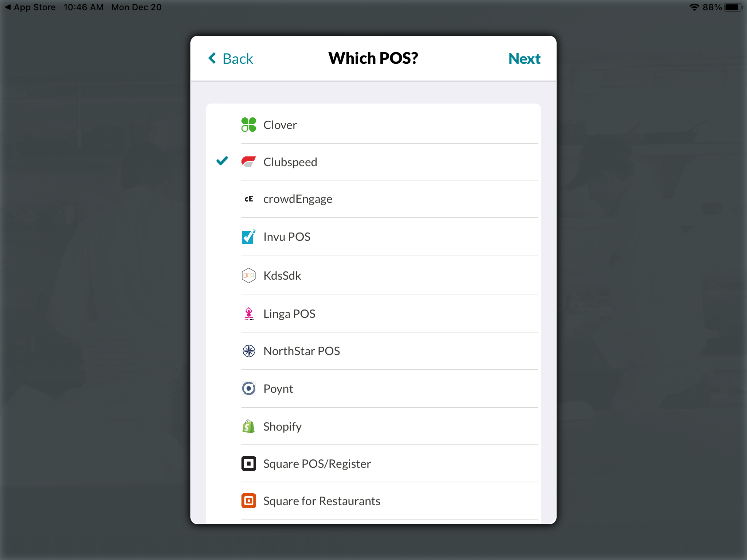Select the Linga POS text entry
Image resolution: width=747 pixels, height=560 pixels.
(289, 314)
